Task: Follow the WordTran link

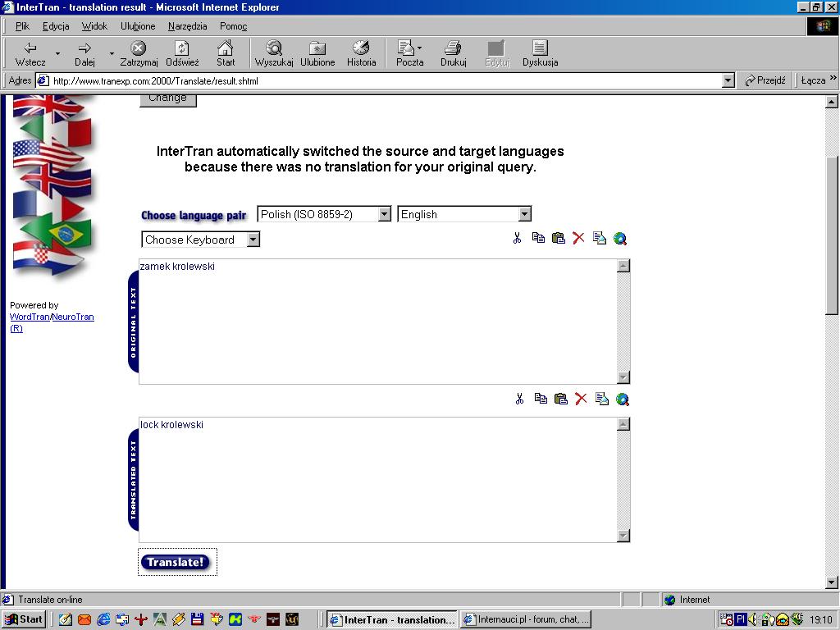Action: point(30,317)
